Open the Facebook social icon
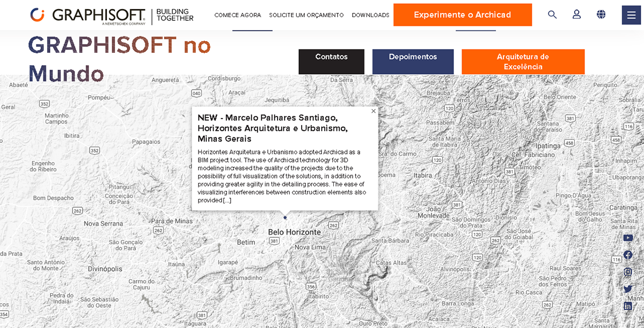Image resolution: width=644 pixels, height=328 pixels. coord(628,255)
